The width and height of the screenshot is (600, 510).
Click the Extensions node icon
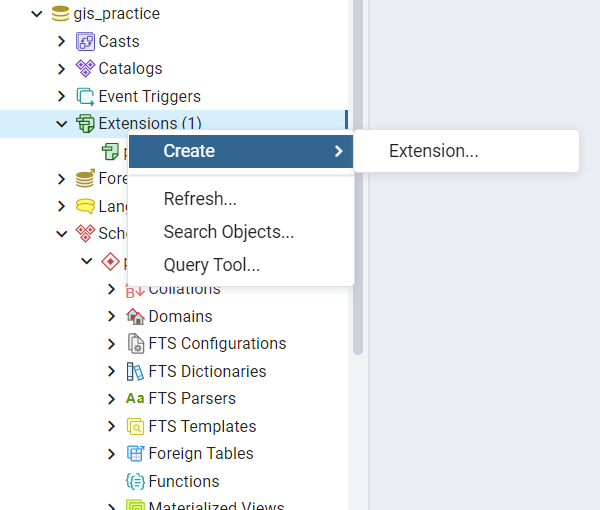tap(86, 124)
